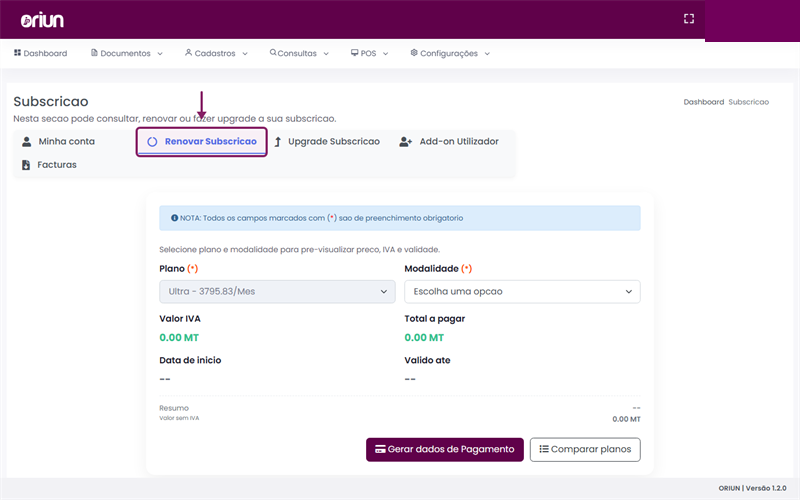Screen dimensions: 800x500
Task: Click the Data de inicio label
Action: pos(190,360)
